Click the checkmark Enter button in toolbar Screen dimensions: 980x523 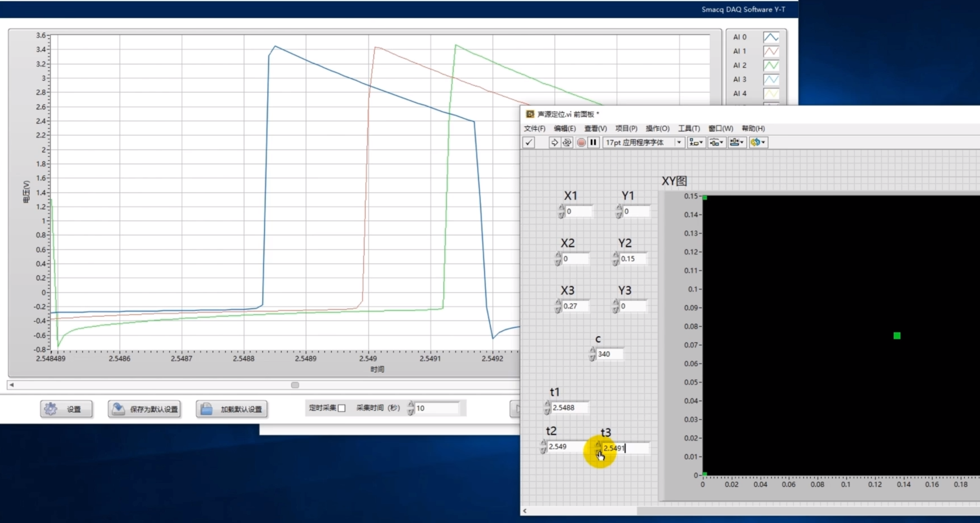coord(529,143)
